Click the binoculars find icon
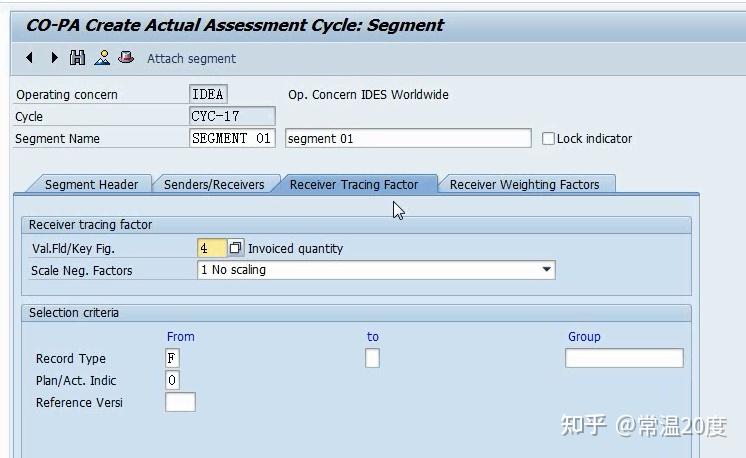Viewport: 746px width, 458px height. (78, 58)
